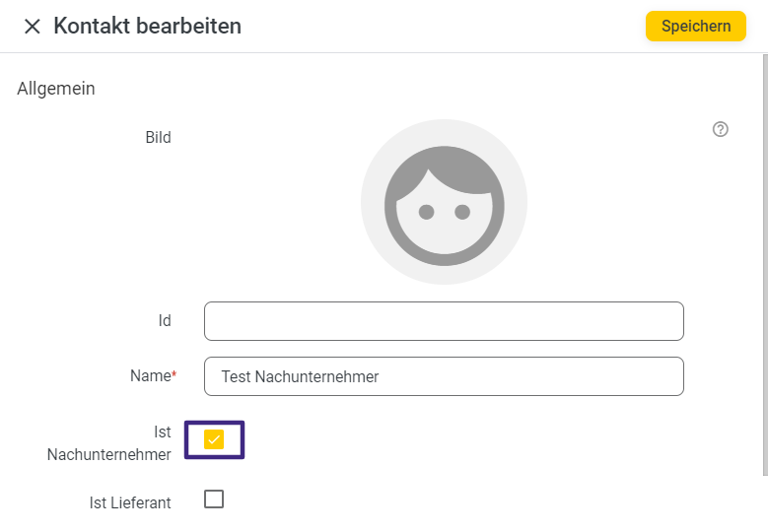Click the help question mark icon
Viewport: 768px width, 532px height.
coord(721,129)
